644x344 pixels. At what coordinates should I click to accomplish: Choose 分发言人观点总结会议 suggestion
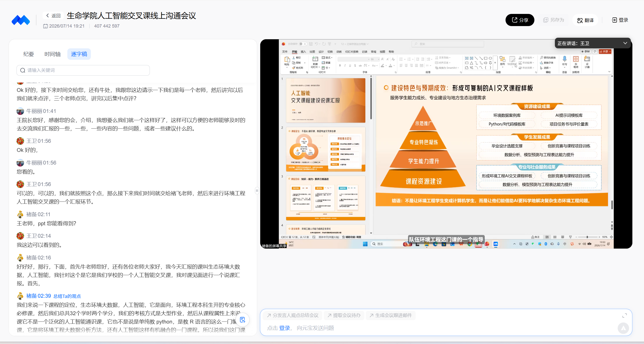pyautogui.click(x=293, y=315)
